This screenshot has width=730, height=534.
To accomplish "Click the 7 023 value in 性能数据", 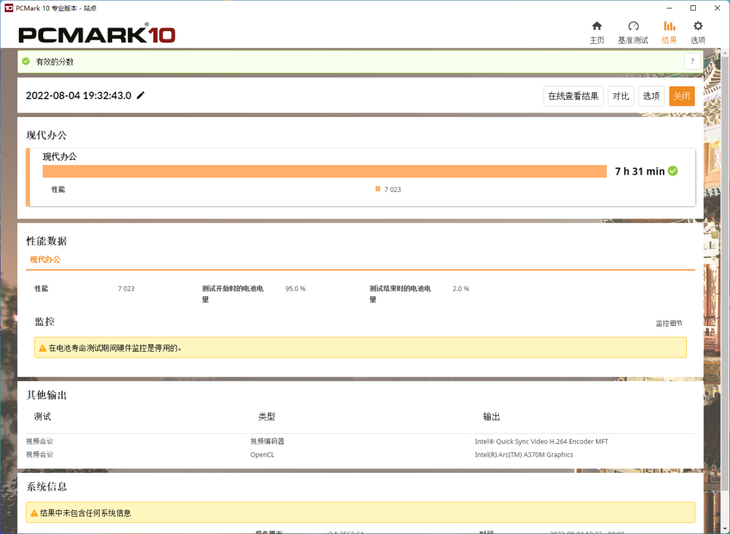I will tap(126, 289).
